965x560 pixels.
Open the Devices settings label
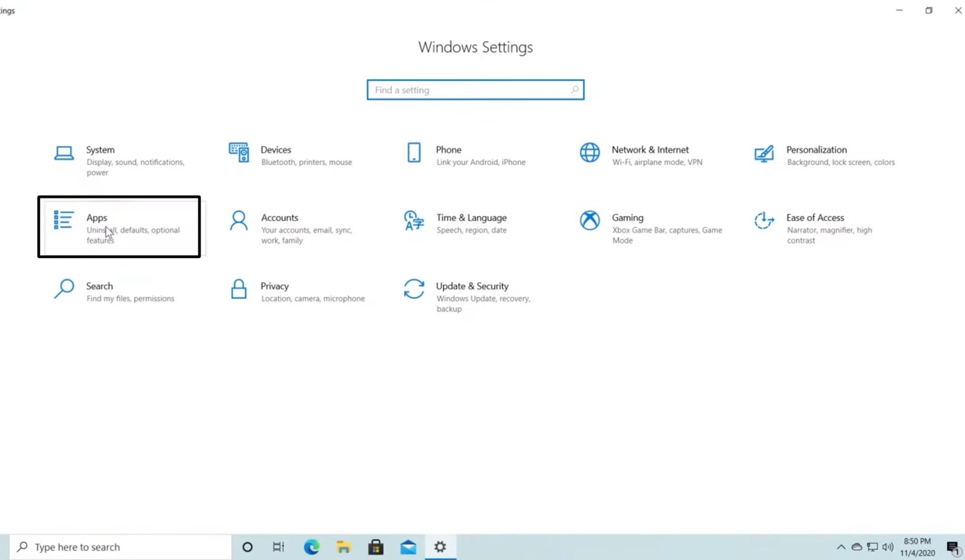point(276,150)
